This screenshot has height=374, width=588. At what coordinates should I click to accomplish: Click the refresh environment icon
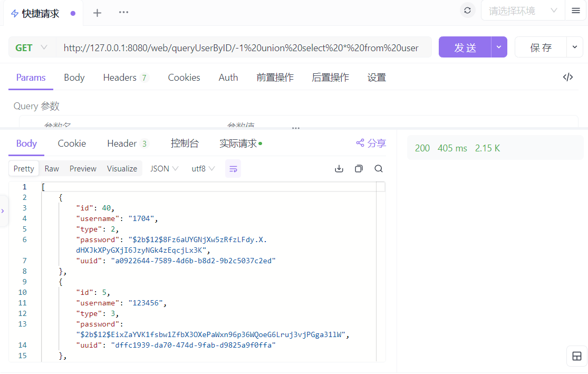point(467,11)
